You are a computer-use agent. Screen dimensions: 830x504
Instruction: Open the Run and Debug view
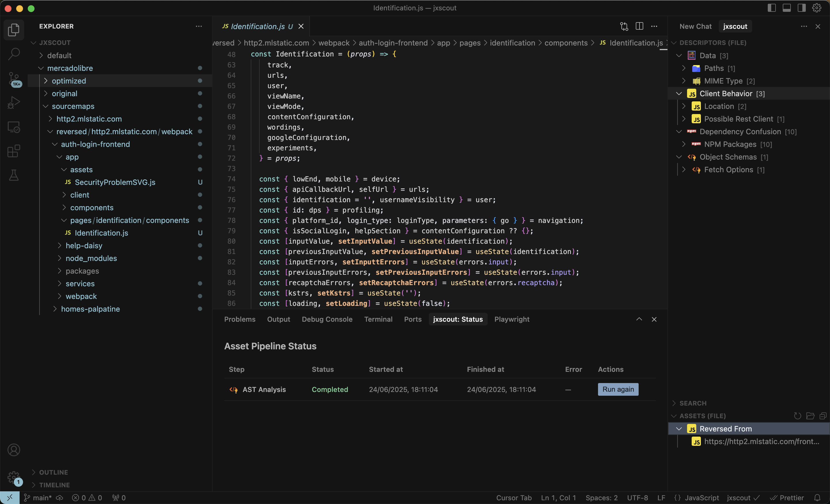click(14, 103)
